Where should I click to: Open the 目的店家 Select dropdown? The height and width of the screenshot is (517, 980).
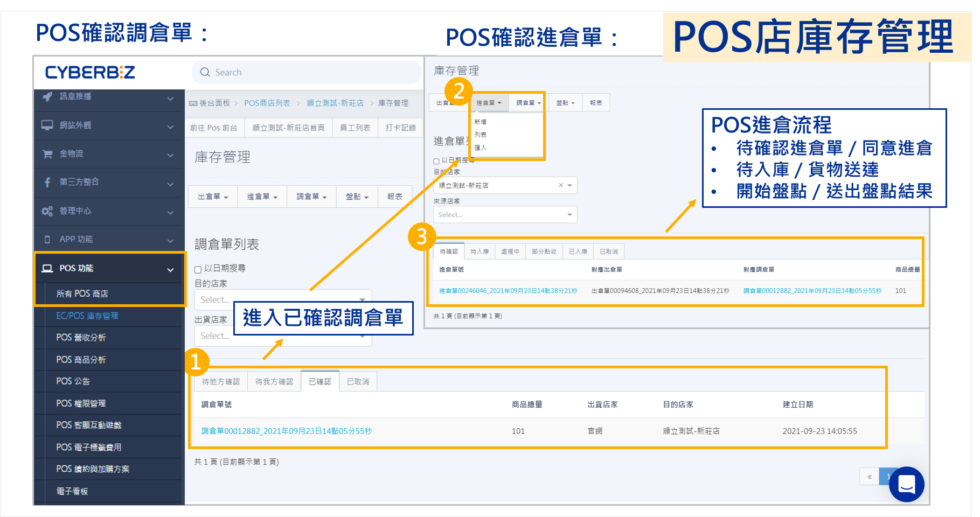pyautogui.click(x=283, y=299)
